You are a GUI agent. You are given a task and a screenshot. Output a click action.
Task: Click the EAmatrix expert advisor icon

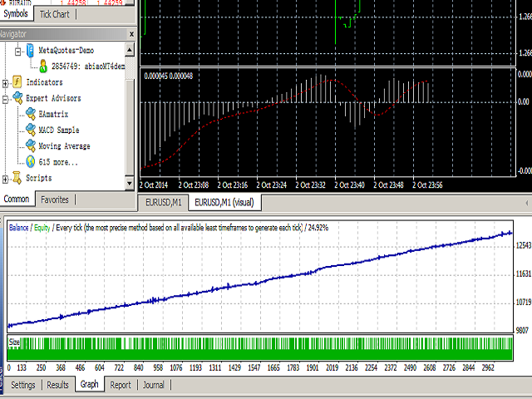pos(31,114)
